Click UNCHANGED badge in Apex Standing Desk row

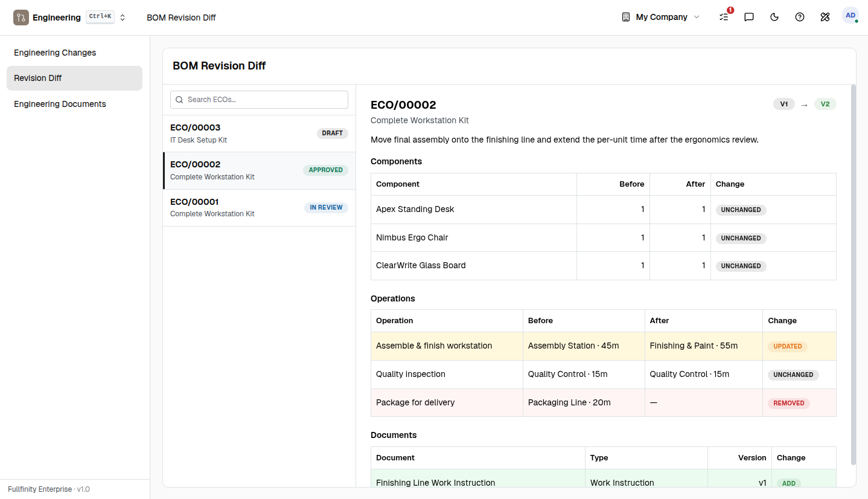click(741, 210)
